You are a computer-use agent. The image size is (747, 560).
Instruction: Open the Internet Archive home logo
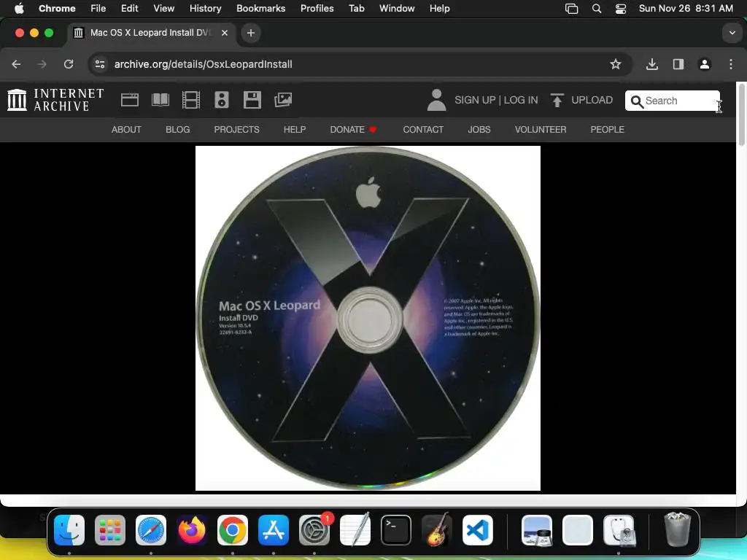click(x=55, y=100)
